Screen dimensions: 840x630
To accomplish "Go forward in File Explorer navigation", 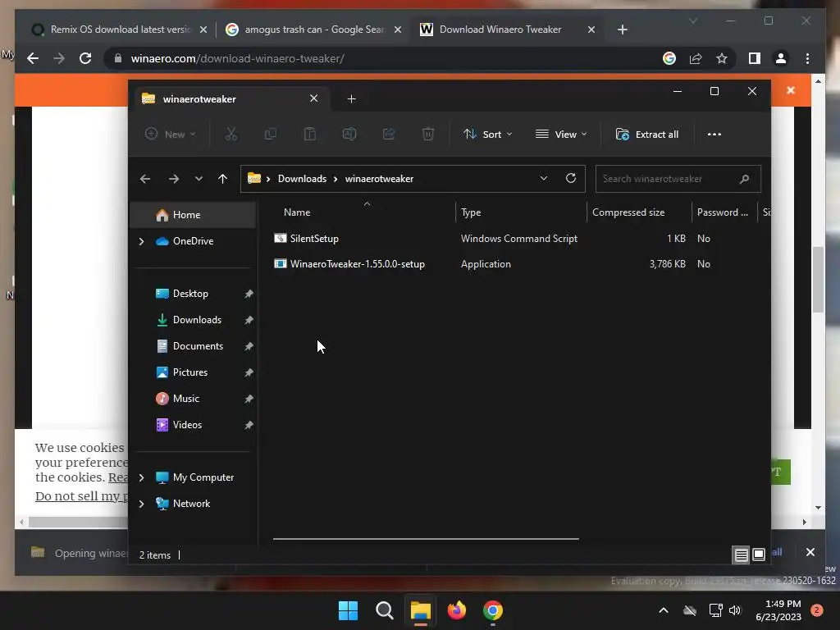I will [174, 179].
